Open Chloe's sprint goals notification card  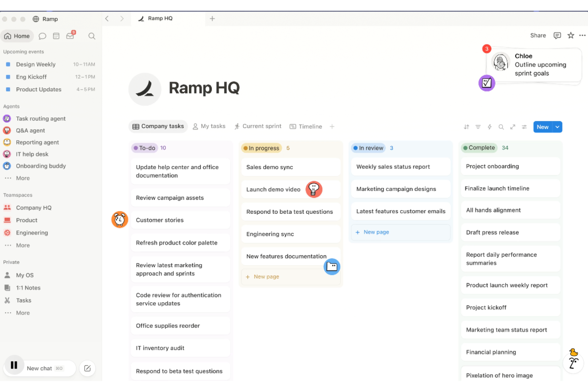point(534,66)
